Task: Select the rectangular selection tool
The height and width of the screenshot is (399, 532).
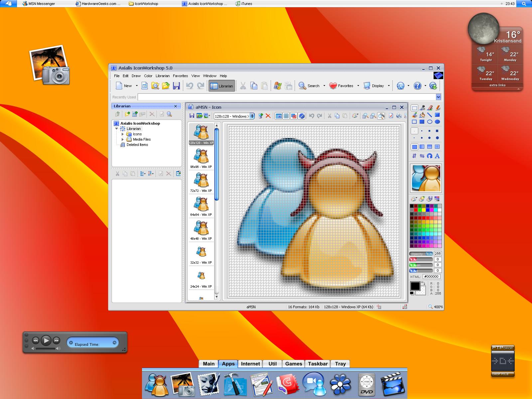Action: (414, 108)
